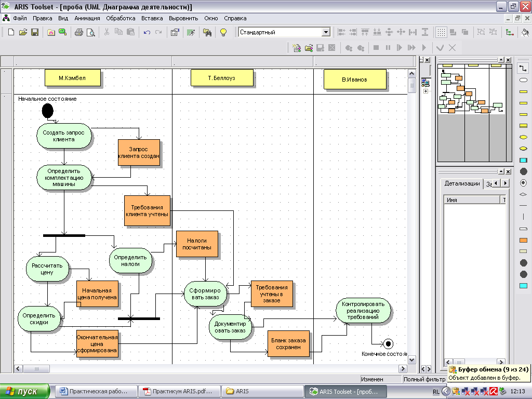532x399 pixels.
Task: Open the Анимация menu
Action: 87,18
